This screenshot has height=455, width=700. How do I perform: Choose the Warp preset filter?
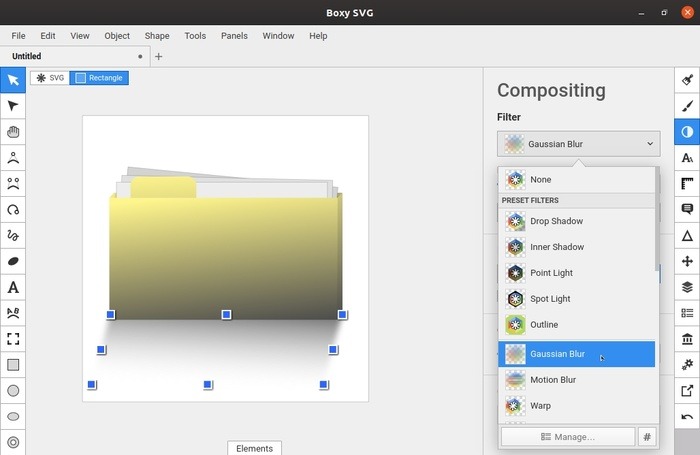576,406
